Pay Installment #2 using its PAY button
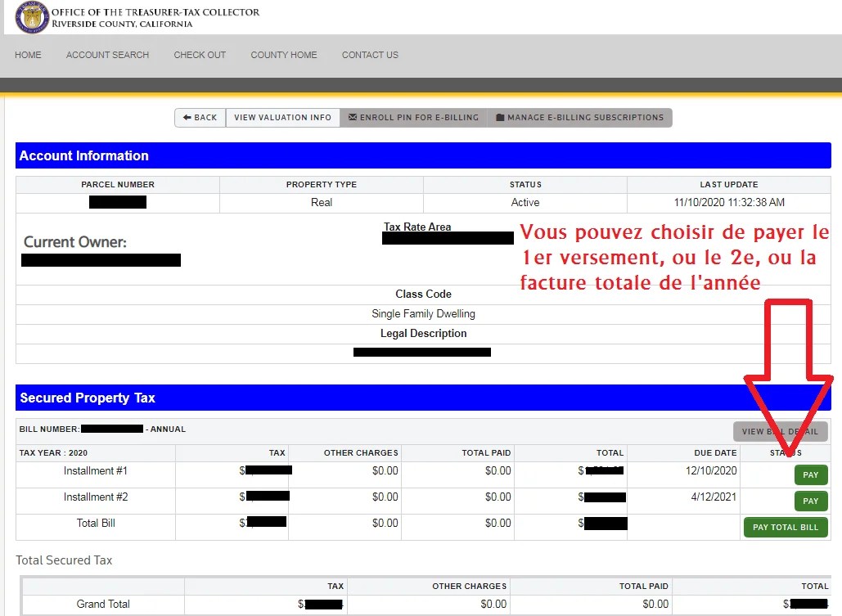Screen dimensions: 842x616 pyautogui.click(x=810, y=501)
